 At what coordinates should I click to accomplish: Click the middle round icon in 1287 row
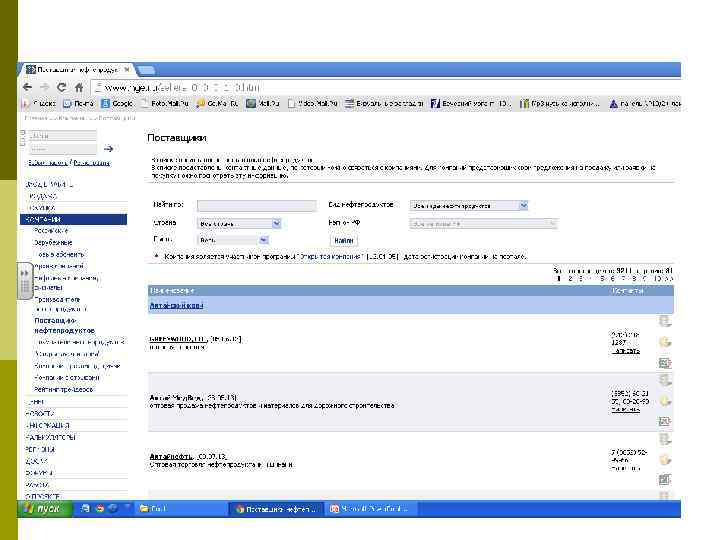point(664,342)
